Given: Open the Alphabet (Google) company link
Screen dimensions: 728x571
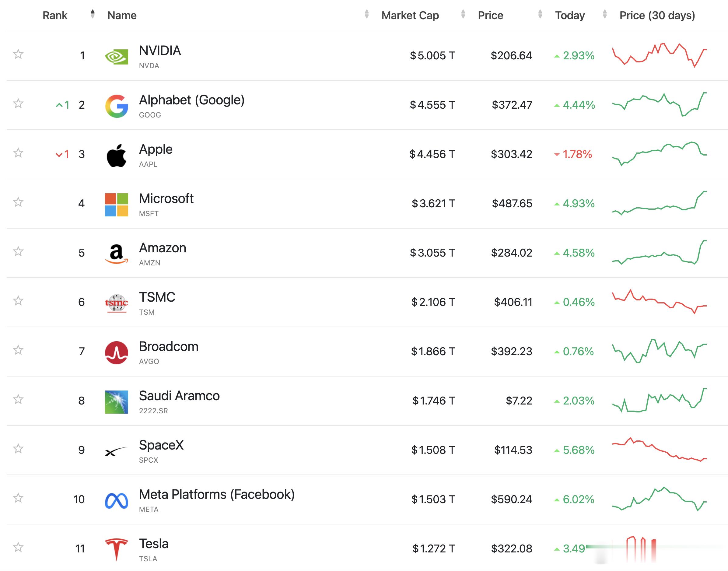Looking at the screenshot, I should (191, 100).
